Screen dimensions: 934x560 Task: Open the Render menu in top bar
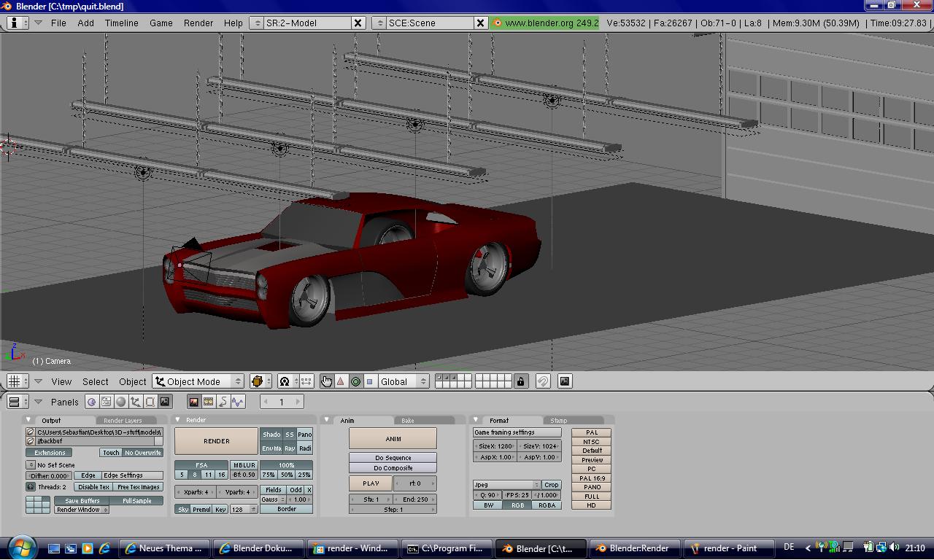(x=198, y=23)
